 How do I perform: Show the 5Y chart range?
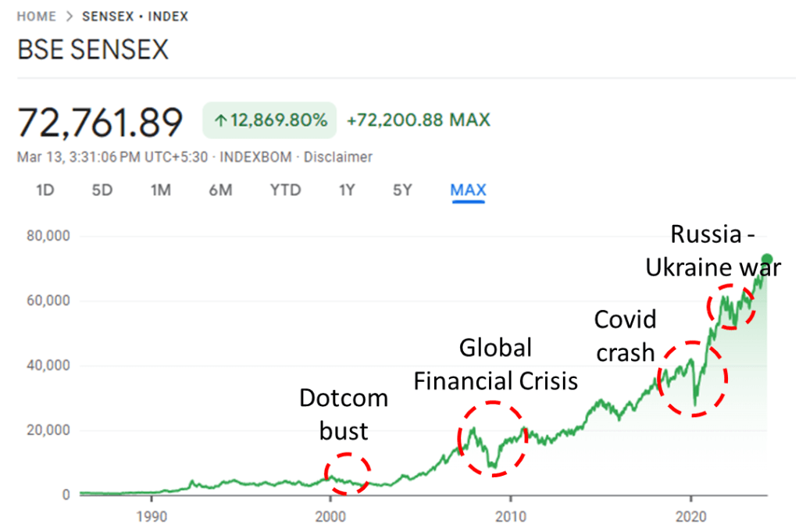402,190
